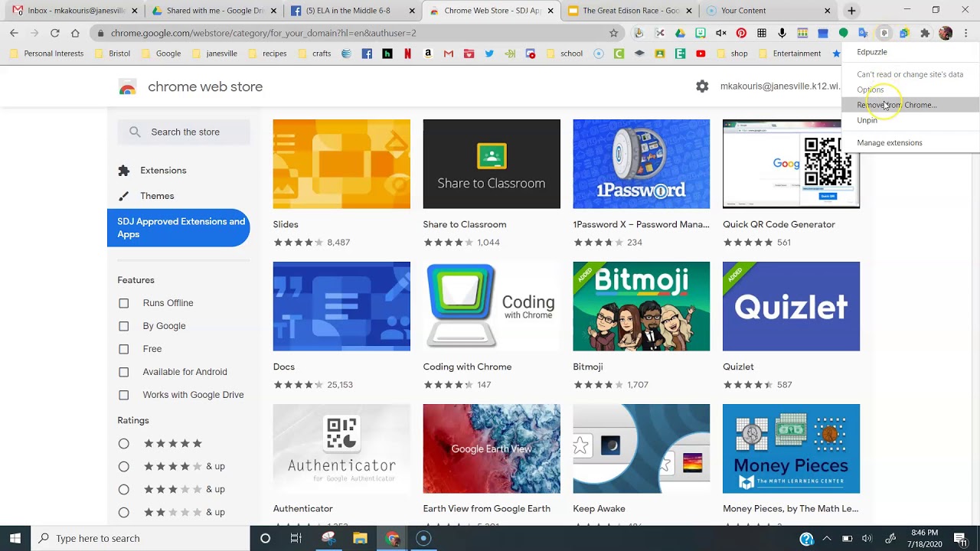Open the Facebook bookmark icon
Viewport: 980px width, 551px height.
367,54
